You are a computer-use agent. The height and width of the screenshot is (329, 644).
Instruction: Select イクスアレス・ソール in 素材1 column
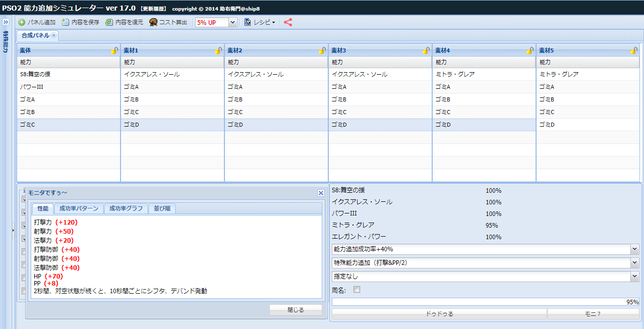(172, 74)
